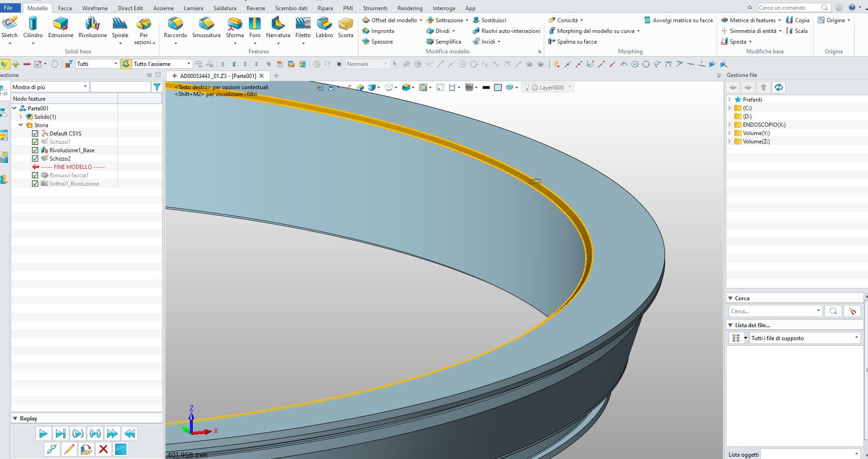Switch to the Facce ribbon tab
Image resolution: width=868 pixels, height=459 pixels.
(x=65, y=8)
